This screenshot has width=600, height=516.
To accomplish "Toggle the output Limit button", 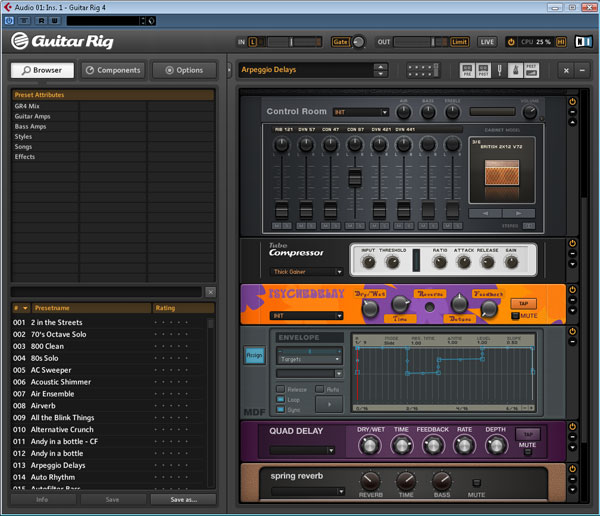I will coord(459,42).
